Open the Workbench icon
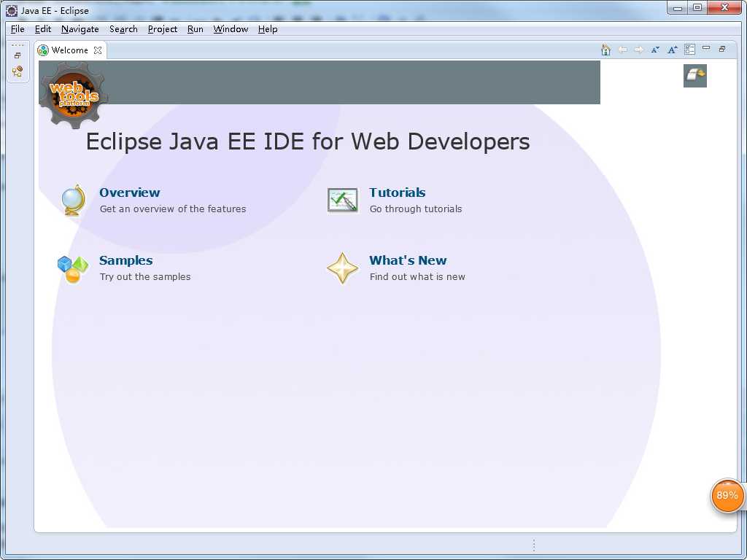 [695, 76]
